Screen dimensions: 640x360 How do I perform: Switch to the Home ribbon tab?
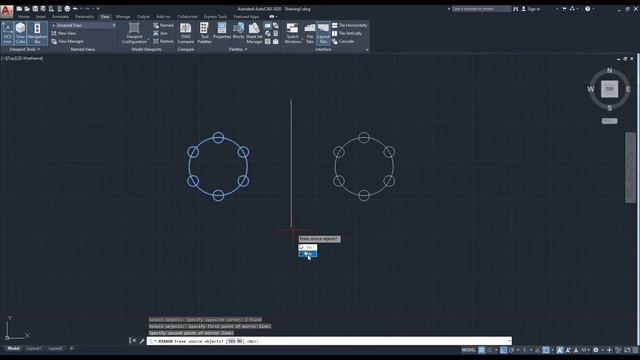coord(24,17)
